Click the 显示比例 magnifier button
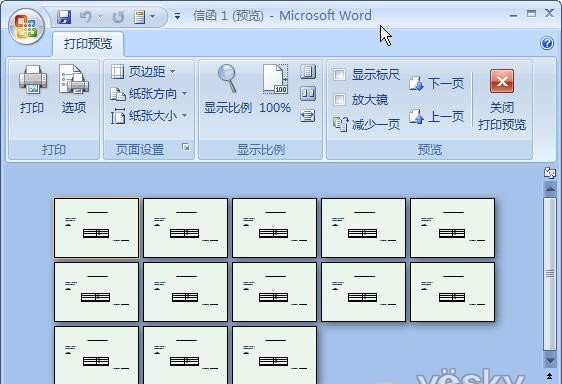This screenshot has width=562, height=384. [228, 90]
